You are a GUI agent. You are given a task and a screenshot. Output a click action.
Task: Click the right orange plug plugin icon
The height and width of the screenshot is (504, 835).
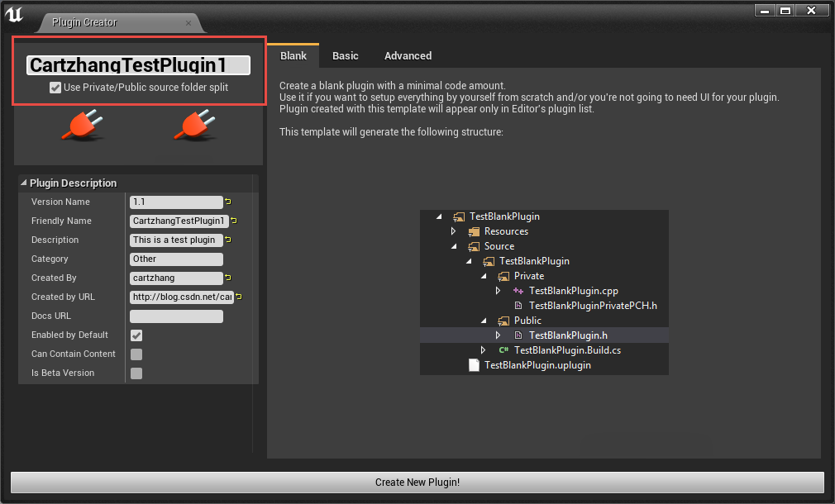pyautogui.click(x=195, y=125)
